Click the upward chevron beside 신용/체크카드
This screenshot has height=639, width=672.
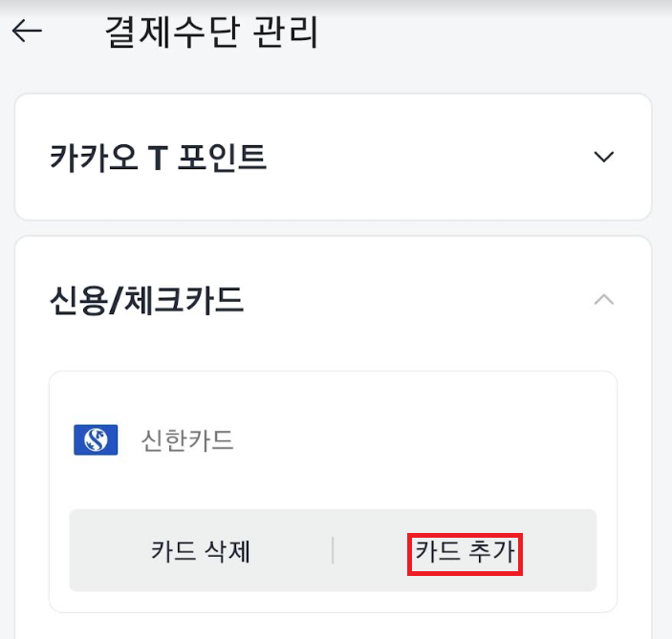point(604,299)
